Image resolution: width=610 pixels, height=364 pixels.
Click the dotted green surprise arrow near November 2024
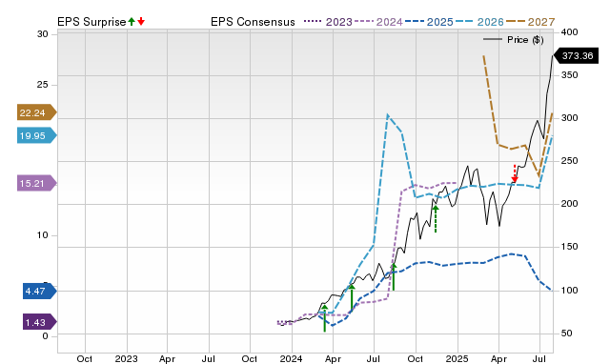pos(436,219)
